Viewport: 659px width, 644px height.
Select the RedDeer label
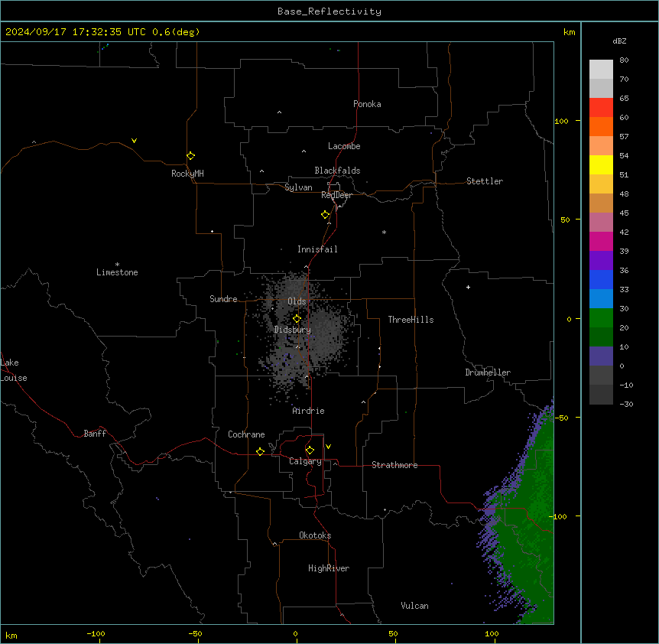(336, 195)
